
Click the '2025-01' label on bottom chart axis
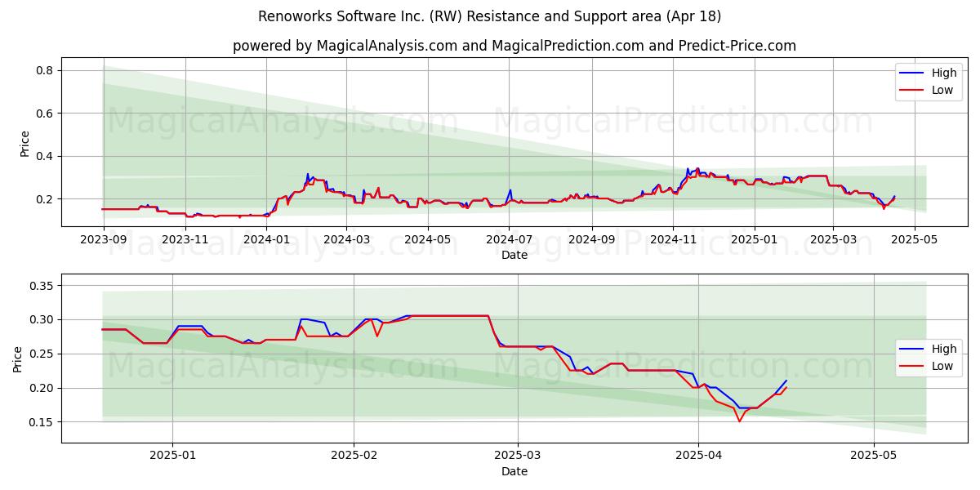pyautogui.click(x=173, y=456)
